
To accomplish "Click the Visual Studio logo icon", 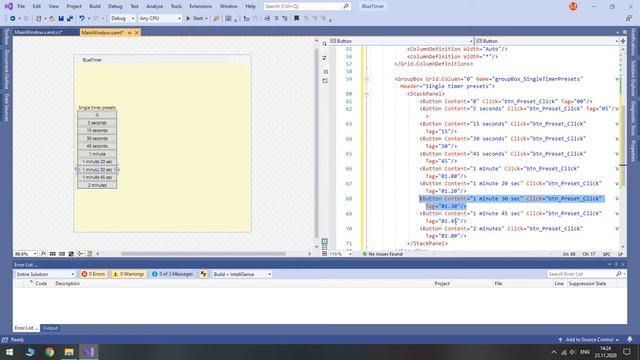I will coord(8,6).
